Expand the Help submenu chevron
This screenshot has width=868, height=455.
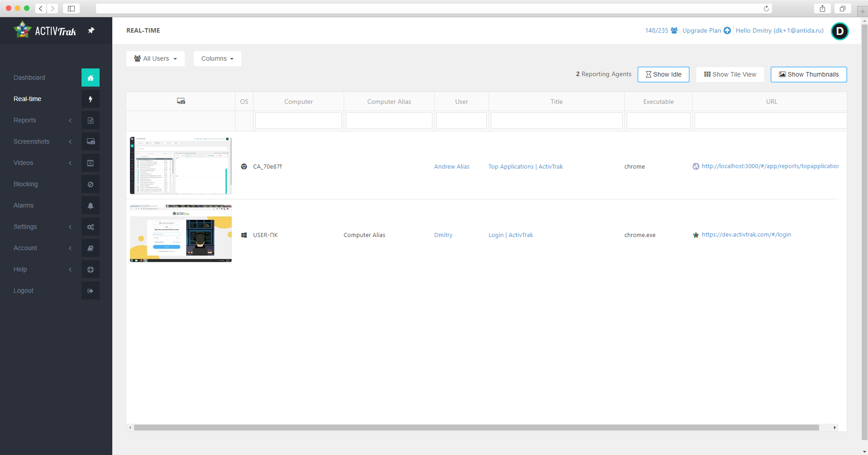(70, 269)
